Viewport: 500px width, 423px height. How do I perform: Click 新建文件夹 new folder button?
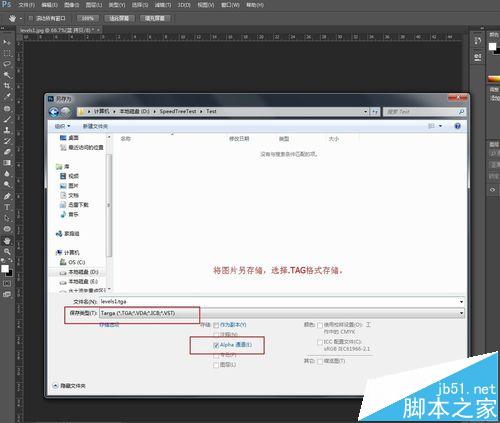[x=95, y=126]
